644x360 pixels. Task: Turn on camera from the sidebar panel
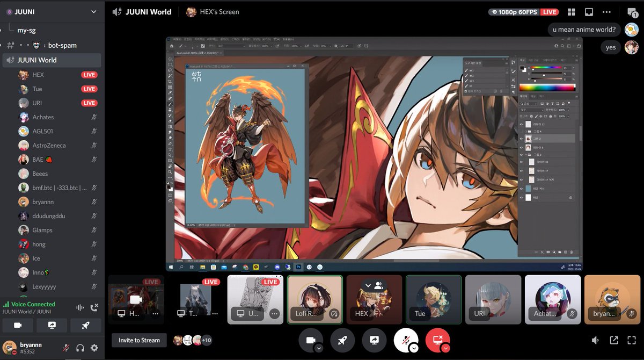[18, 326]
